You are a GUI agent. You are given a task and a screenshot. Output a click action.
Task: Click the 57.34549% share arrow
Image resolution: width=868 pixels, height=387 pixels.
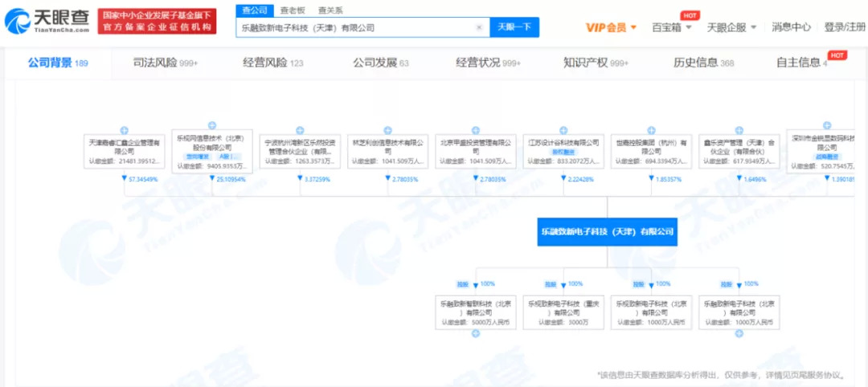tap(124, 179)
